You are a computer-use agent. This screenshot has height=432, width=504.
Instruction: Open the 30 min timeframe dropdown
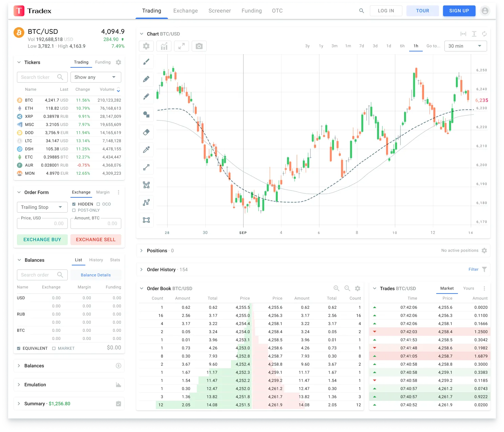click(465, 46)
